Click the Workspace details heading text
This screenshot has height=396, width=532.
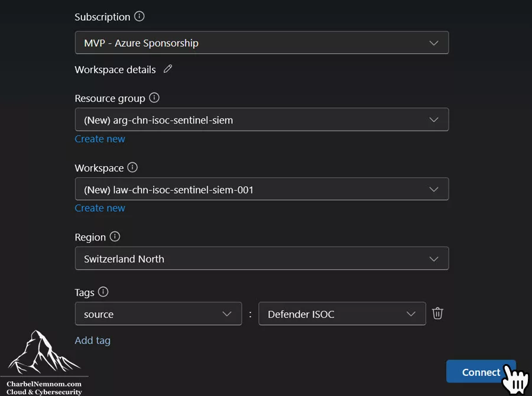point(115,70)
